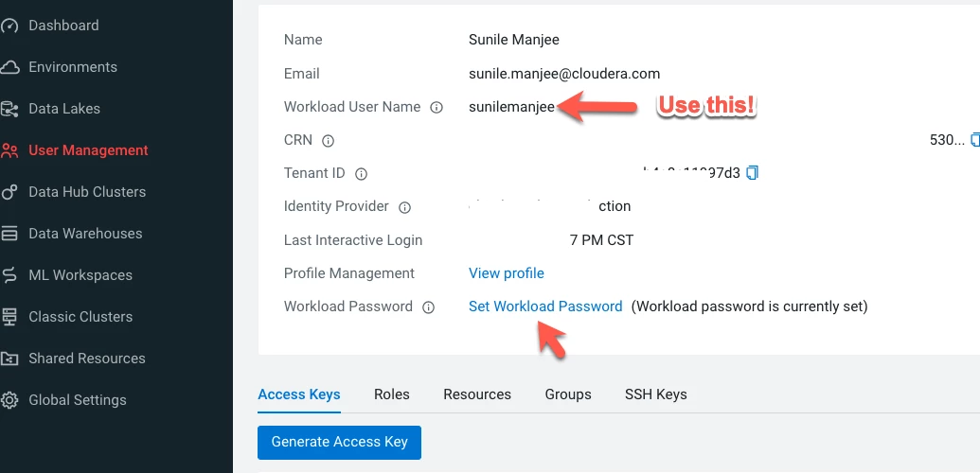The width and height of the screenshot is (980, 473).
Task: Click info icon next to Tenant ID
Action: click(x=361, y=174)
